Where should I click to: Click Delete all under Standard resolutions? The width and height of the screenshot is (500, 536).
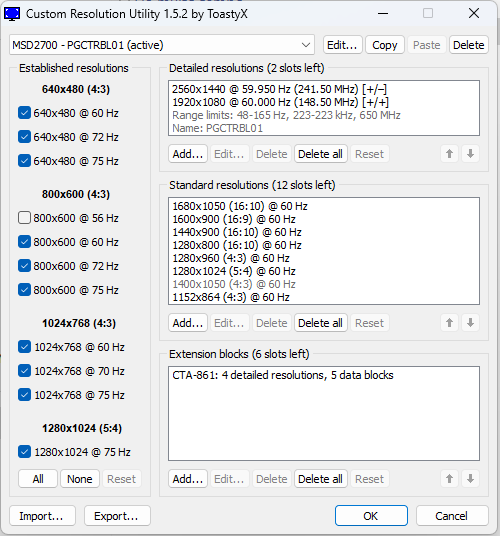pyautogui.click(x=320, y=323)
